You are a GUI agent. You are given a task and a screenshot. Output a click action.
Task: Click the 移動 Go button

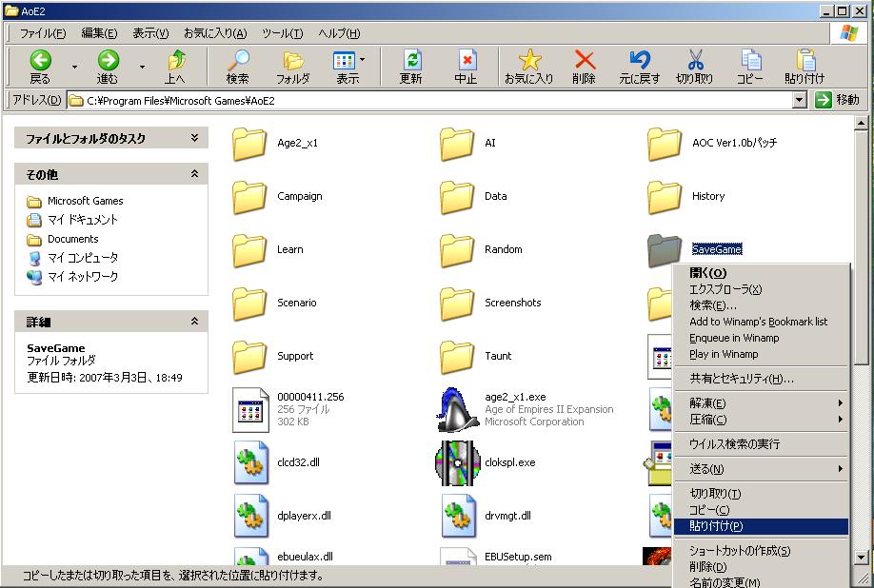[837, 100]
